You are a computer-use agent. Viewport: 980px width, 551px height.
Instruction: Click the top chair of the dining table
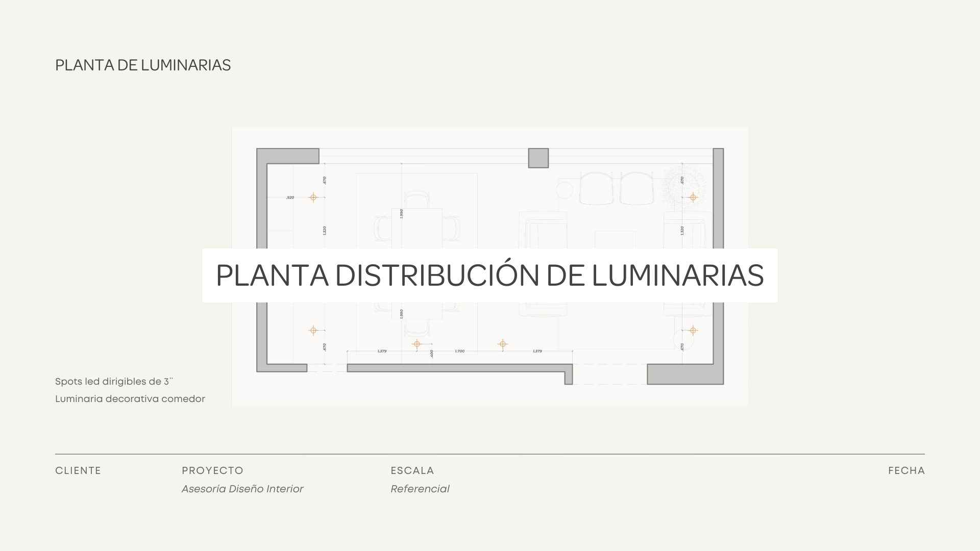tap(417, 199)
